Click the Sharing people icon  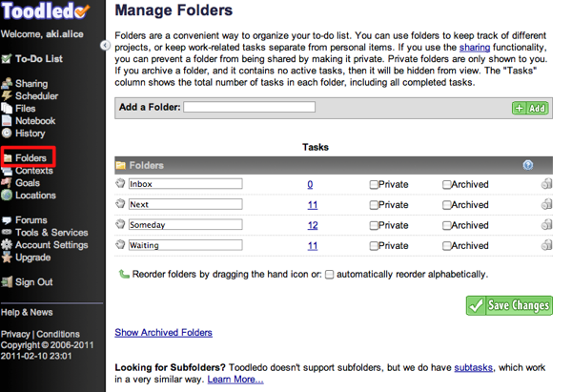coord(7,84)
